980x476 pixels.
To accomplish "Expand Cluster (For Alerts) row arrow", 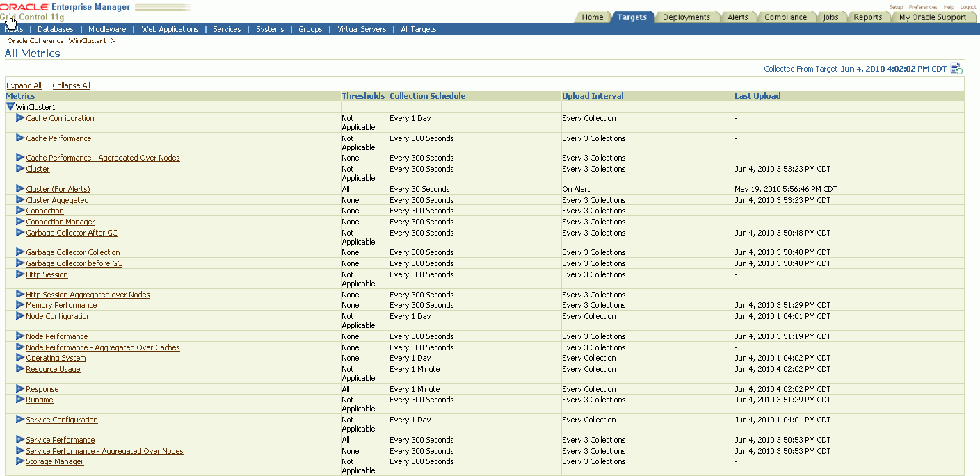I will coord(20,189).
